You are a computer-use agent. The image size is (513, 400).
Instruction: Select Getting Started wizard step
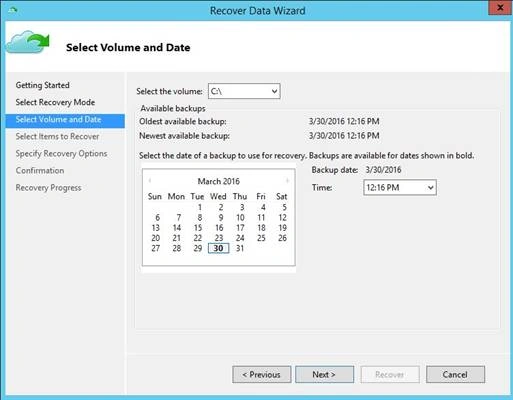(43, 85)
